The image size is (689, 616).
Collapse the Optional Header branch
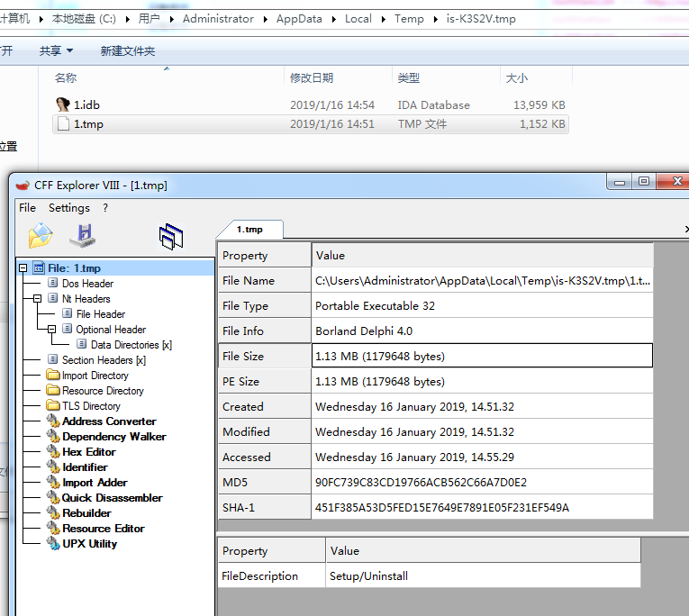coord(52,329)
